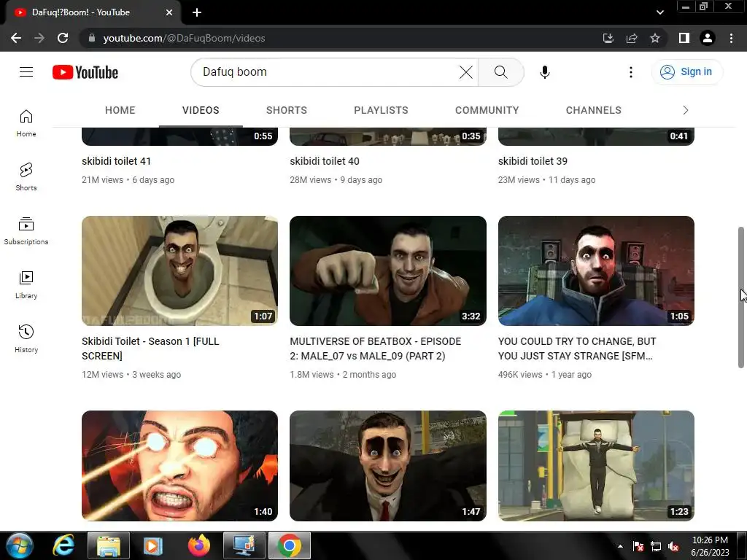Play the laser eyes 1:40 thumbnail
This screenshot has height=560, width=747.
pos(179,466)
